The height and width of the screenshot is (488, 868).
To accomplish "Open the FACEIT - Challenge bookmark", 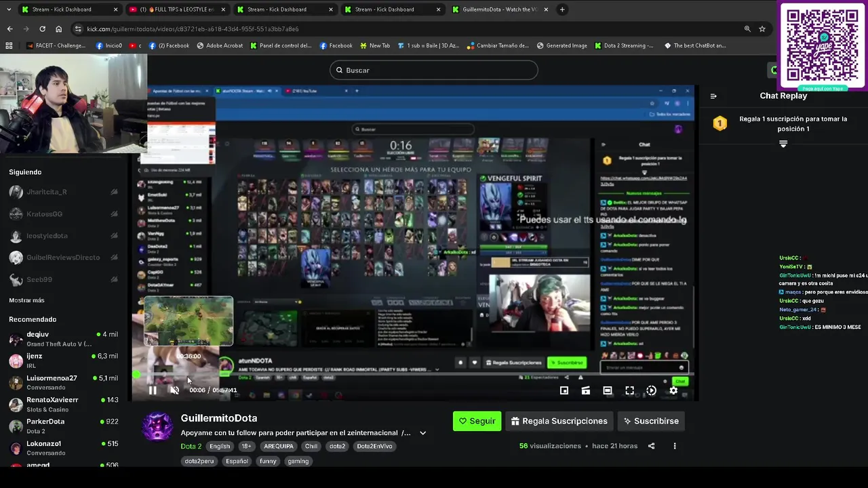I will pos(56,45).
